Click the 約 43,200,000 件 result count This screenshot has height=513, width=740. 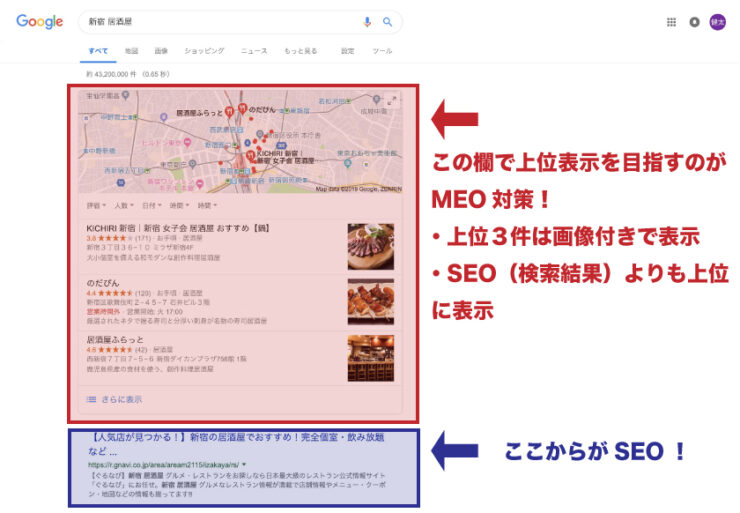click(x=111, y=74)
